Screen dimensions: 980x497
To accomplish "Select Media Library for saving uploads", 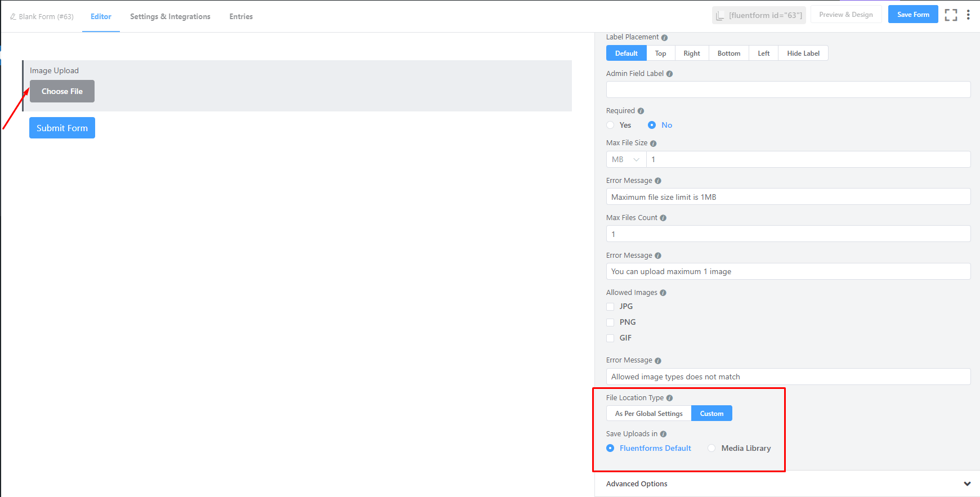I will coord(711,448).
